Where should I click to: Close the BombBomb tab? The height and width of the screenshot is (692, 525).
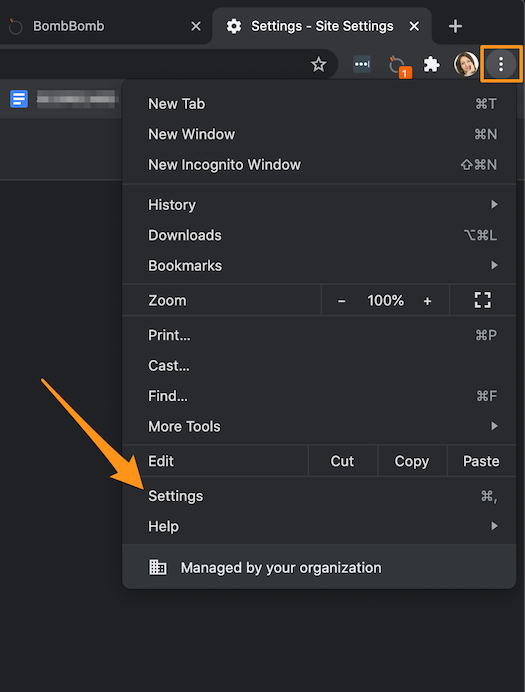(x=196, y=26)
